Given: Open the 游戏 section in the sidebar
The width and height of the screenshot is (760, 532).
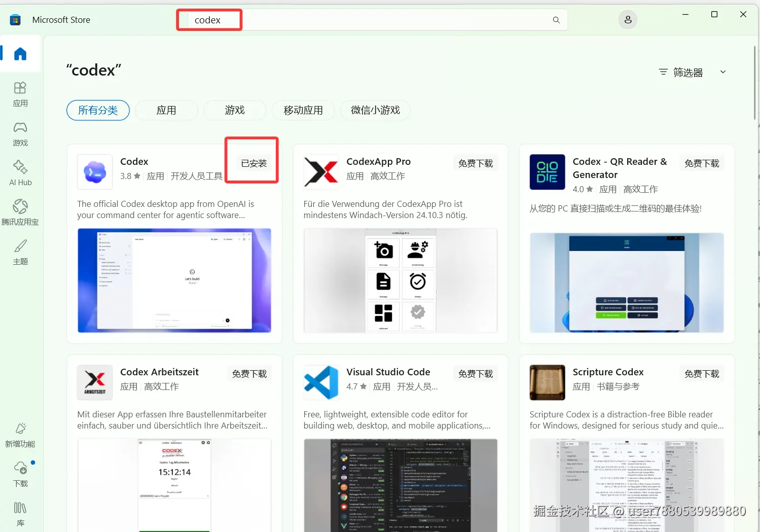Looking at the screenshot, I should 20,134.
